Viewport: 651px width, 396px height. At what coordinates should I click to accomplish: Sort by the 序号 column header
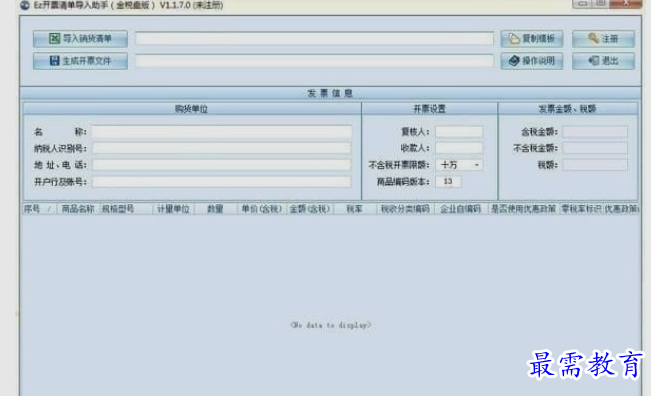tap(39, 209)
